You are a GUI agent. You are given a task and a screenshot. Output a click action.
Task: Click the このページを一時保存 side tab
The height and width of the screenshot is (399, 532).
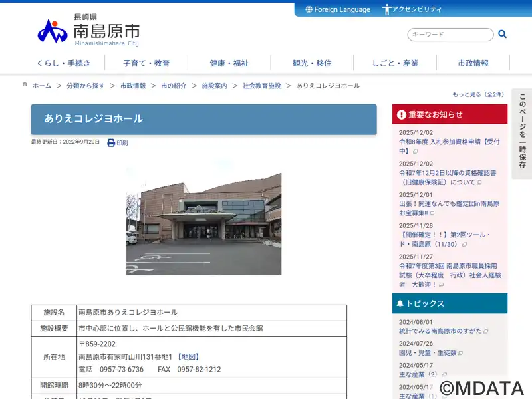[522, 133]
